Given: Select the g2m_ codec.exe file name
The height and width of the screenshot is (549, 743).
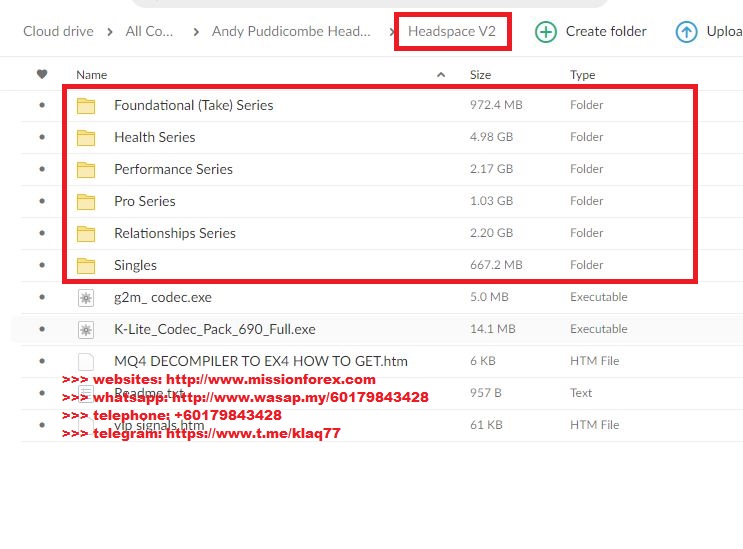Looking at the screenshot, I should (x=163, y=297).
